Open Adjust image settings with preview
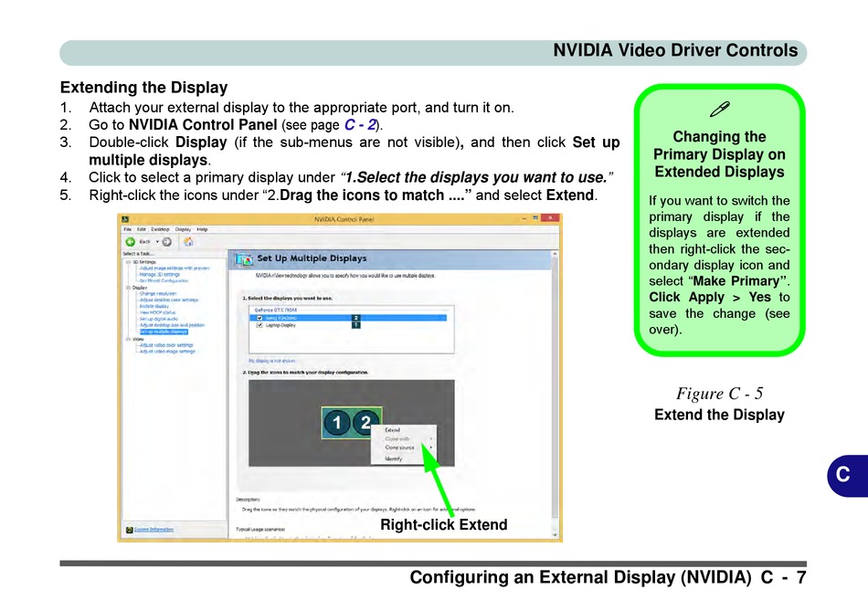This screenshot has height=611, width=868. [175, 268]
